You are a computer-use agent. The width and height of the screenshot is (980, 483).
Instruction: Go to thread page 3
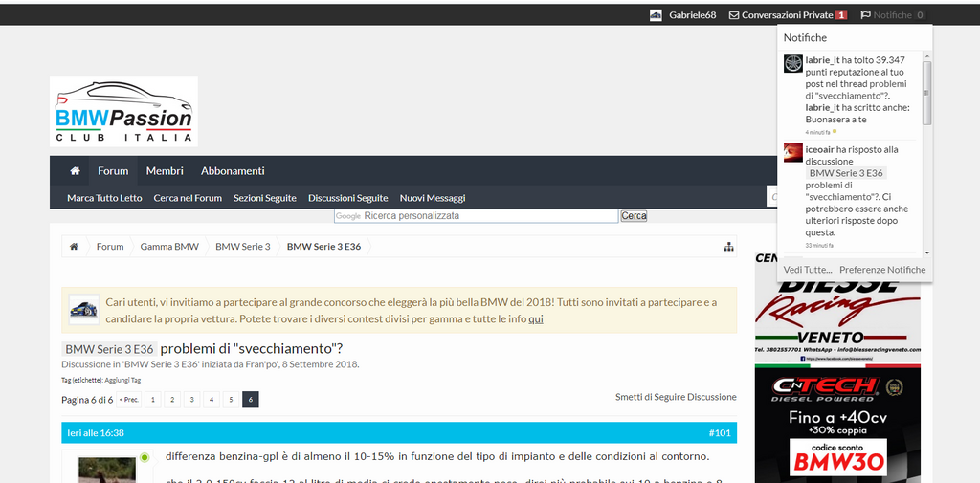(x=191, y=400)
